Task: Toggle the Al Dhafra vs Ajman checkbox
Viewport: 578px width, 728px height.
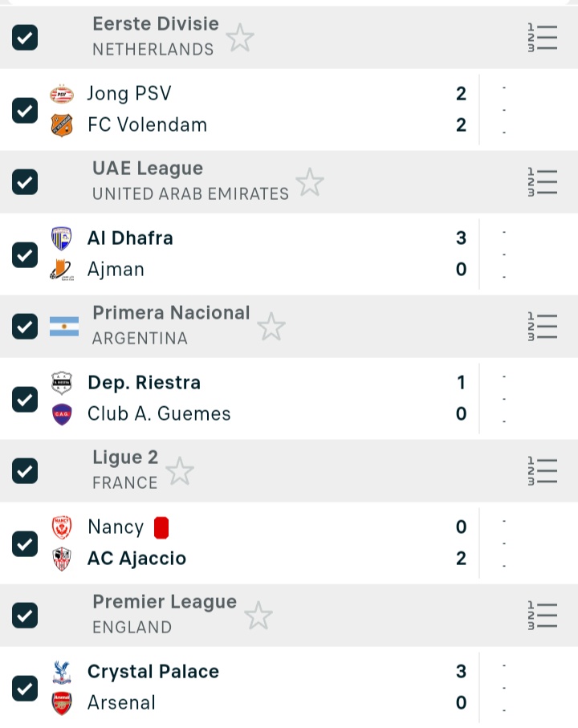Action: [x=25, y=254]
